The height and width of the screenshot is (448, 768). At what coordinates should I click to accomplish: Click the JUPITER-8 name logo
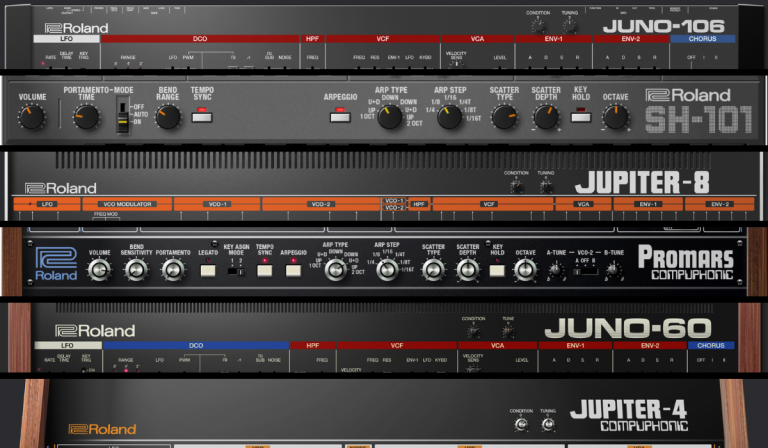click(642, 183)
